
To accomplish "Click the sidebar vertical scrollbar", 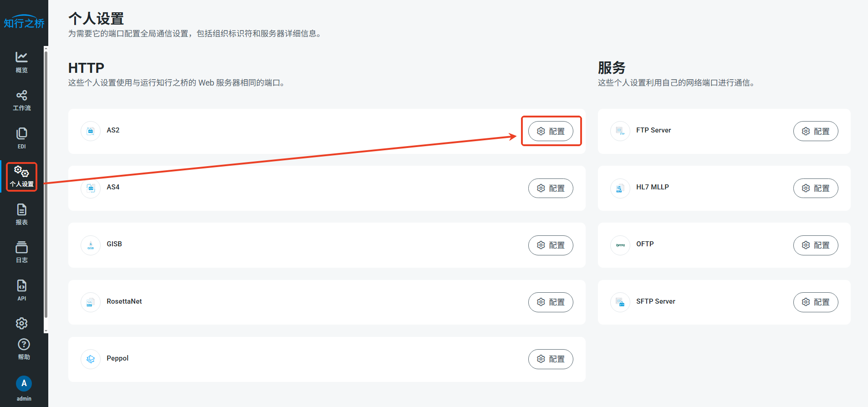I will (46, 182).
